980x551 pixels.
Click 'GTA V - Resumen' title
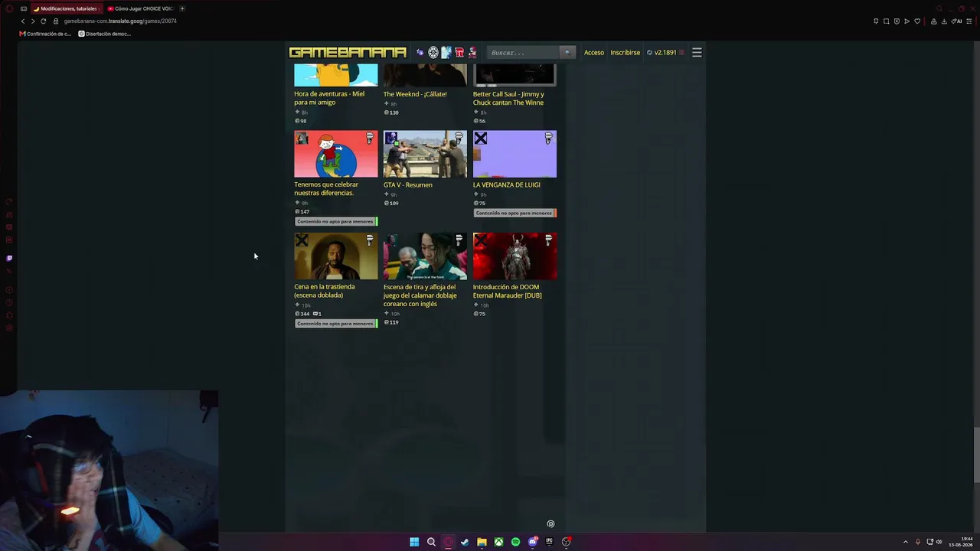pyautogui.click(x=408, y=184)
